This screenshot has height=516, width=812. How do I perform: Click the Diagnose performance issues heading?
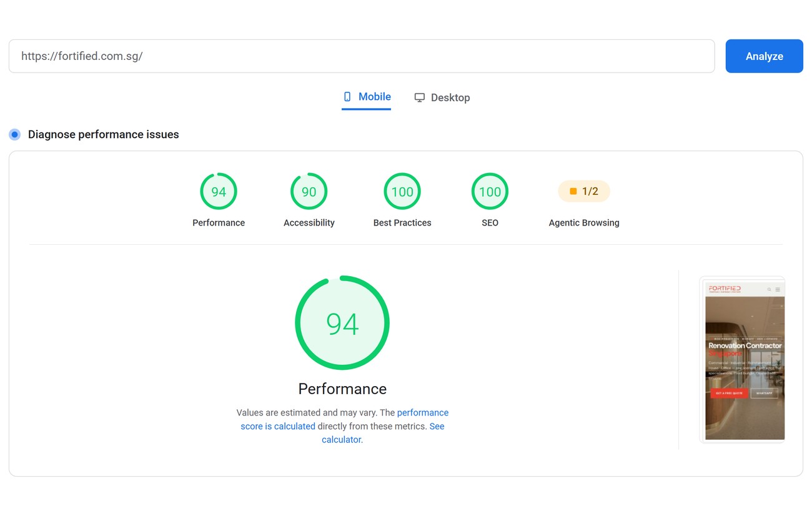104,134
